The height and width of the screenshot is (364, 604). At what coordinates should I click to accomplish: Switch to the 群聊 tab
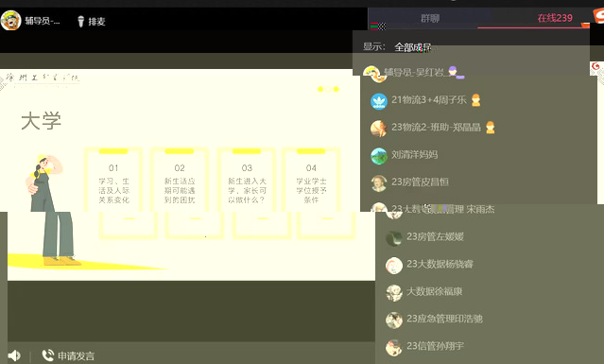tap(430, 18)
